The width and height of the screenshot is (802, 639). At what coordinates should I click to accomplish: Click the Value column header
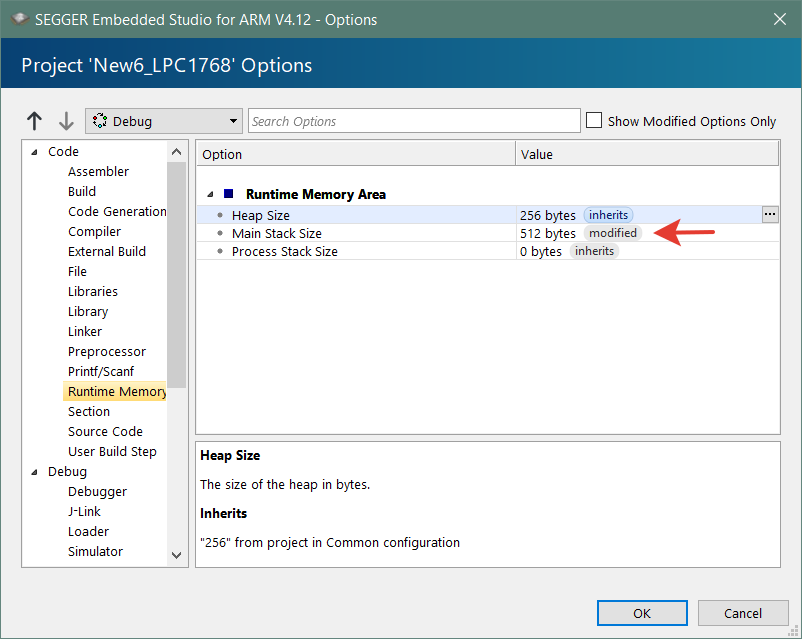pos(647,154)
